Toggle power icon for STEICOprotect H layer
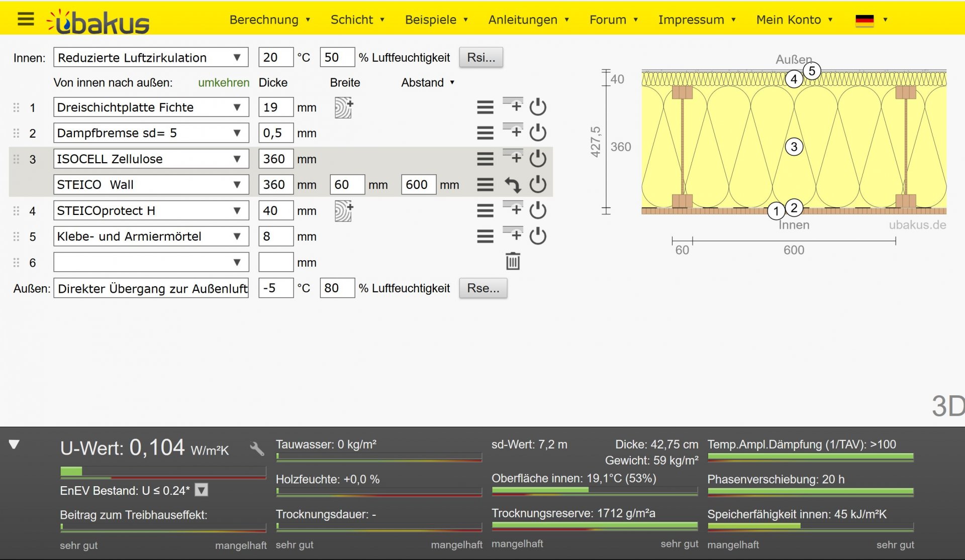The image size is (965, 560). (x=538, y=210)
